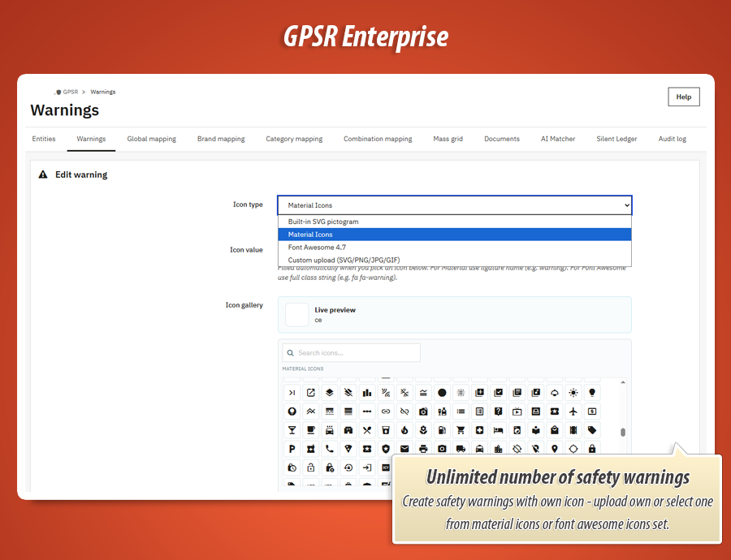Select the printer icon
Image resolution: width=731 pixels, height=560 pixels.
pyautogui.click(x=423, y=449)
